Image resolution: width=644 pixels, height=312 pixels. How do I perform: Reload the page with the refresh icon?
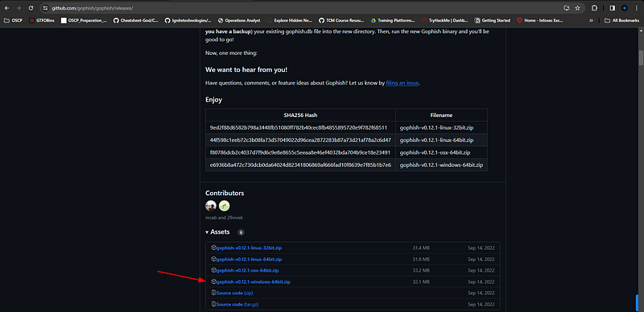[x=31, y=8]
